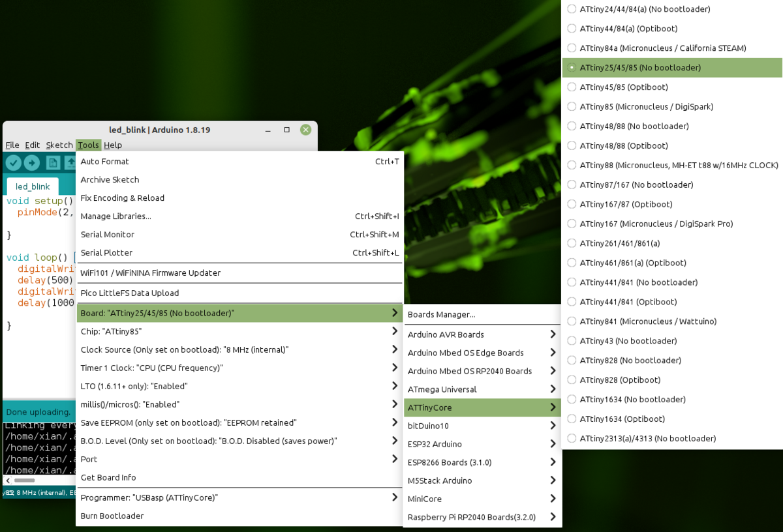
Task: Open M5Stack Arduino submenu
Action: pyautogui.click(x=482, y=480)
